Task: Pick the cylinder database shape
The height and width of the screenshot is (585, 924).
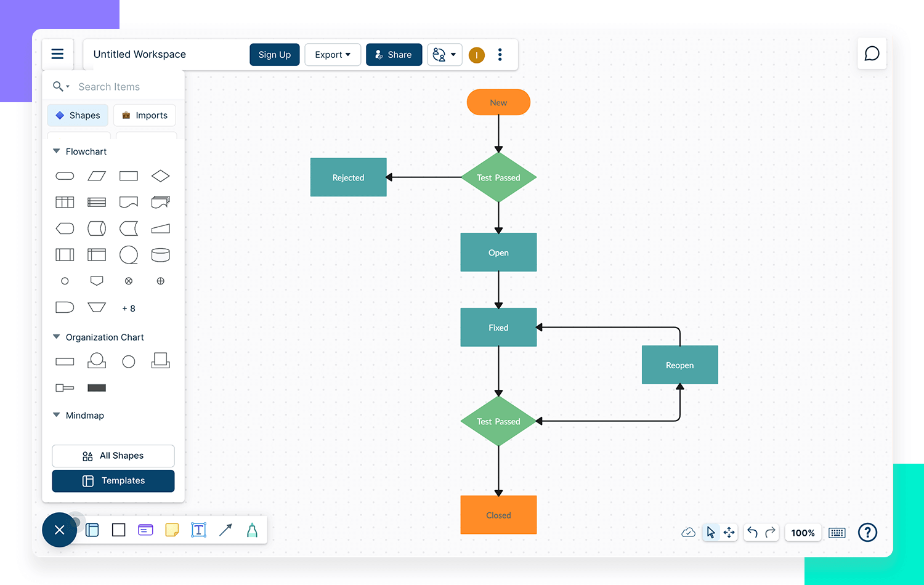Action: (x=161, y=255)
